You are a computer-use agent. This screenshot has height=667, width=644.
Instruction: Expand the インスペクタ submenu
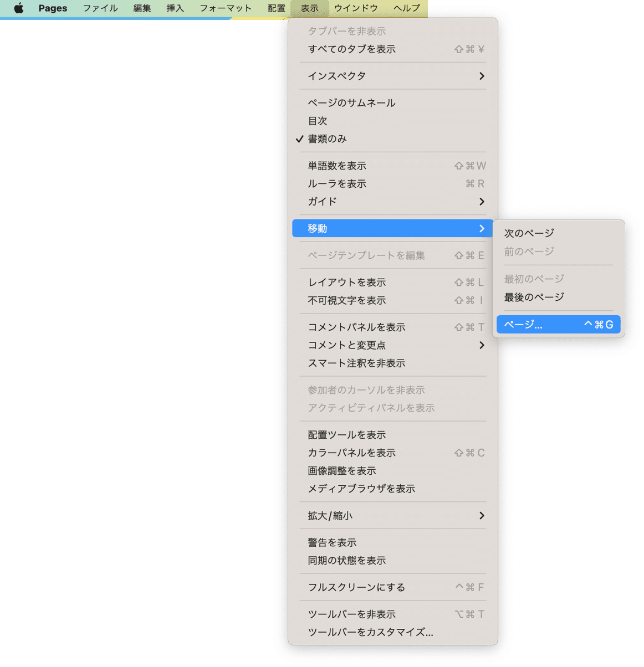click(393, 76)
